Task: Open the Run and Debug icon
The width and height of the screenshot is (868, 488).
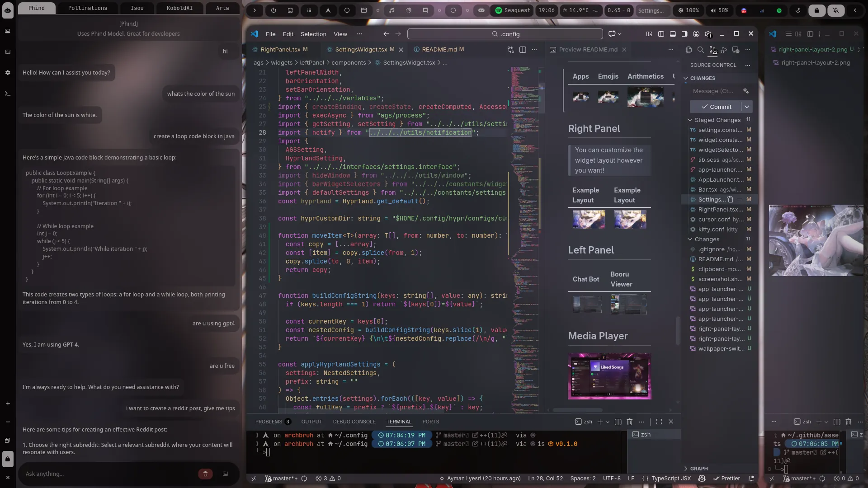Action: click(x=724, y=50)
